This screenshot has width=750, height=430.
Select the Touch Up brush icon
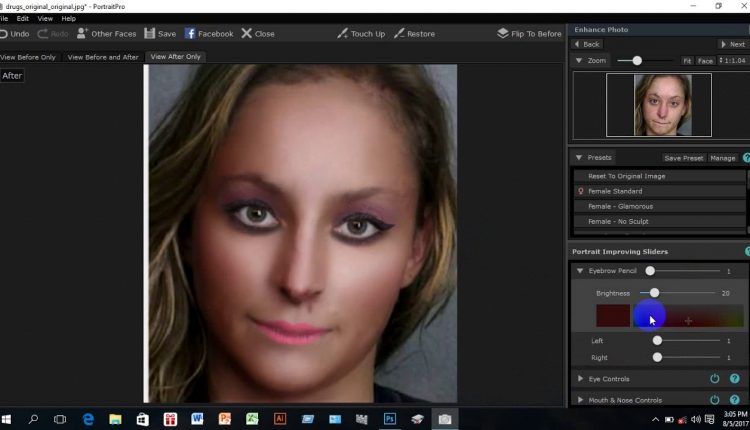coord(342,33)
